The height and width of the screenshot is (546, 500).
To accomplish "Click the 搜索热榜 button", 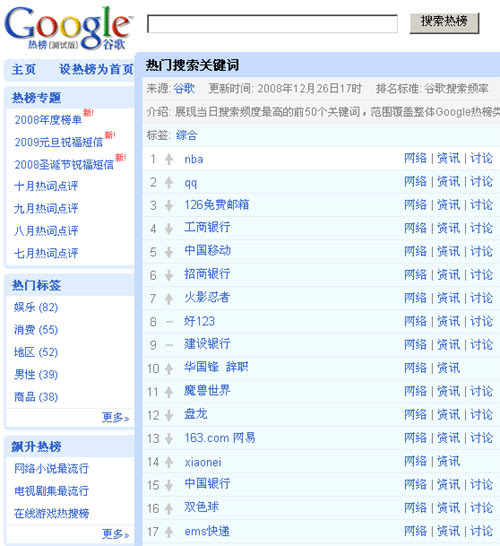I will tap(444, 23).
